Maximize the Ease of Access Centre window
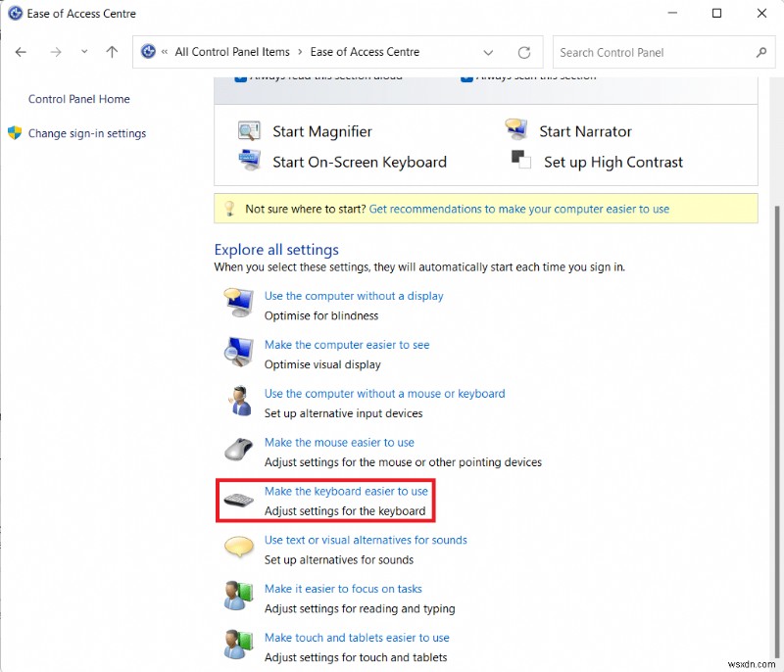The height and width of the screenshot is (672, 784). pyautogui.click(x=716, y=13)
